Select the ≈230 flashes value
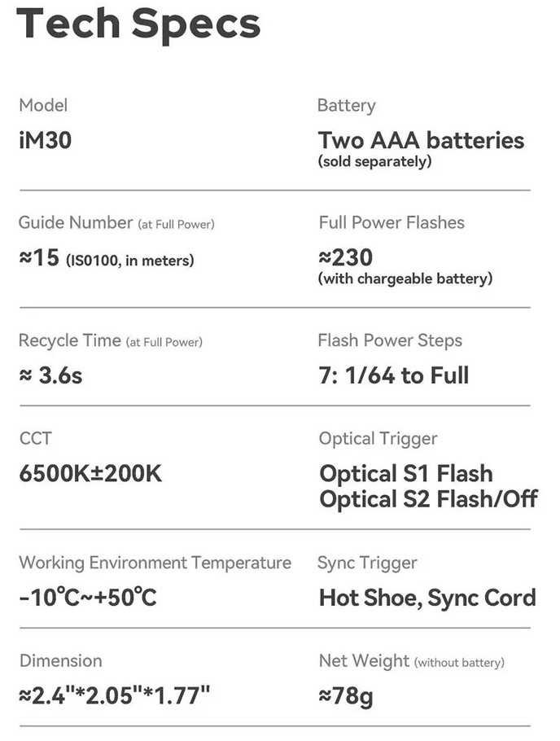560x741 pixels. point(346,257)
